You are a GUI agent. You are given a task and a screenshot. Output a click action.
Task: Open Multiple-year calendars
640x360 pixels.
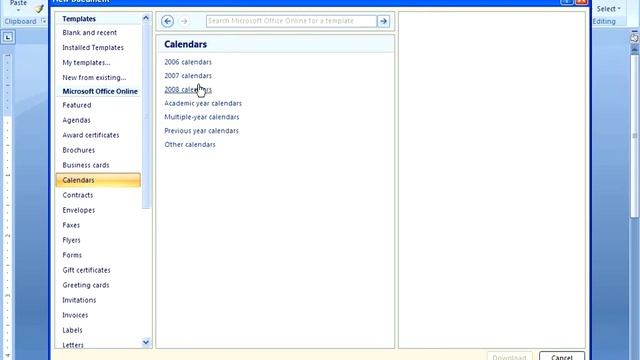[x=202, y=117]
